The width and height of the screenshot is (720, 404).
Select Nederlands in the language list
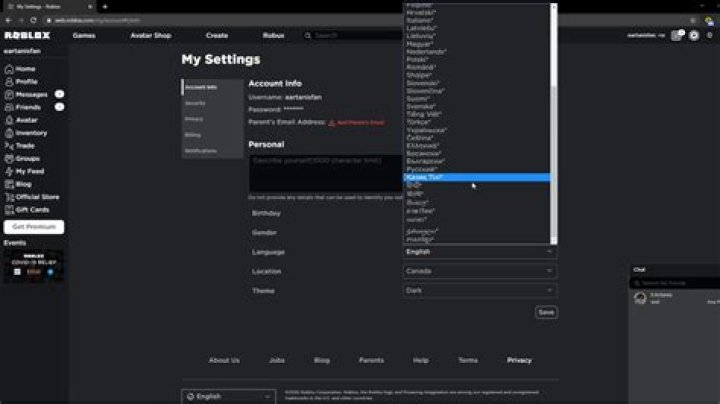477,52
